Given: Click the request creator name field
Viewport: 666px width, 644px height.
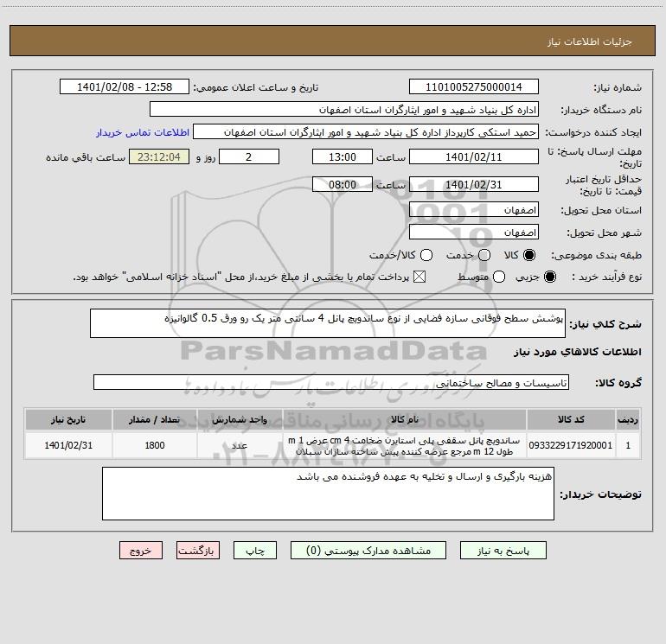Looking at the screenshot, I should pos(366,132).
